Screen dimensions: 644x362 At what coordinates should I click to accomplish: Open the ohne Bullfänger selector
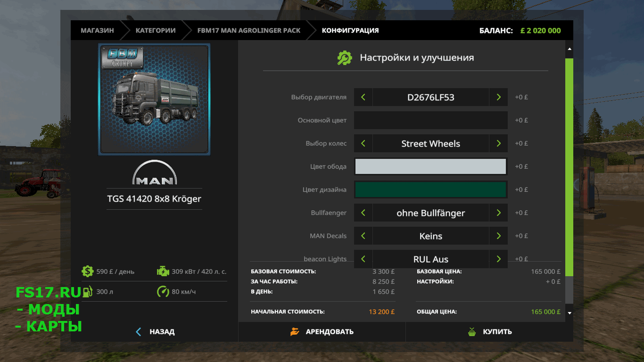[431, 213]
